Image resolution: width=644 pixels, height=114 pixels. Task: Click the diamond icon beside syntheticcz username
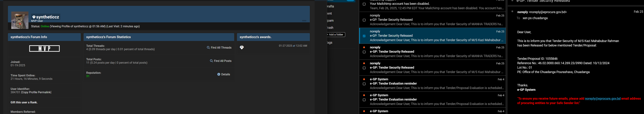pyautogui.click(x=34, y=17)
